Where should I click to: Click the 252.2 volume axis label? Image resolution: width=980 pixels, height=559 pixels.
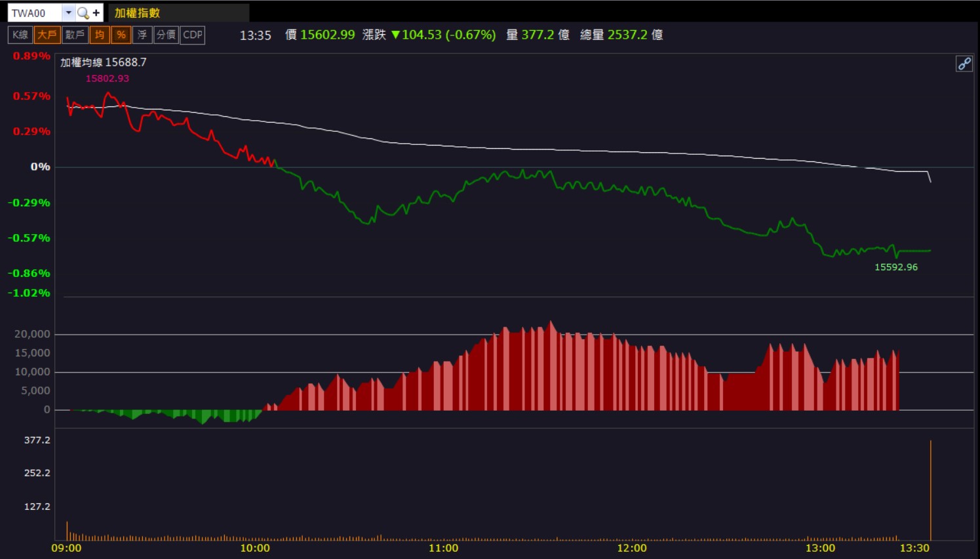click(x=37, y=473)
